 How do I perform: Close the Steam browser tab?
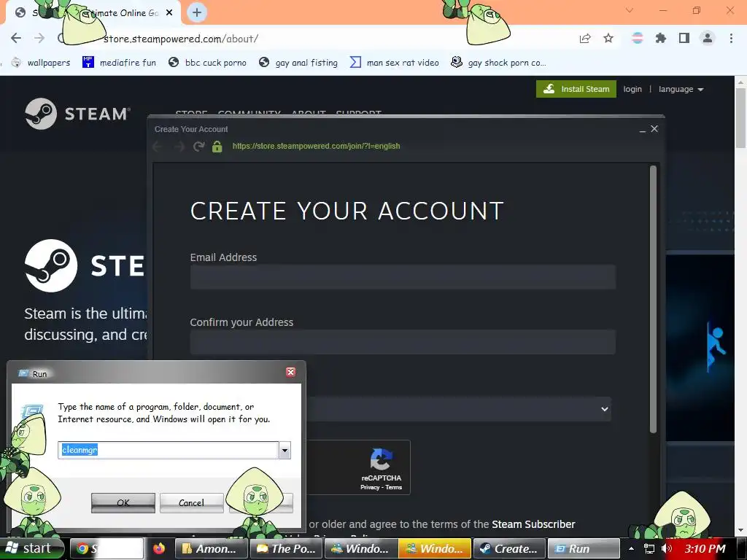pyautogui.click(x=169, y=13)
